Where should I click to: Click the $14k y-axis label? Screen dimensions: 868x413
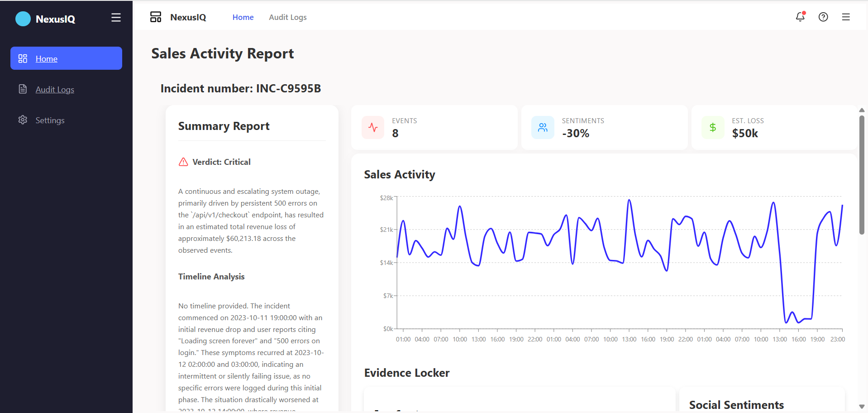tap(386, 263)
